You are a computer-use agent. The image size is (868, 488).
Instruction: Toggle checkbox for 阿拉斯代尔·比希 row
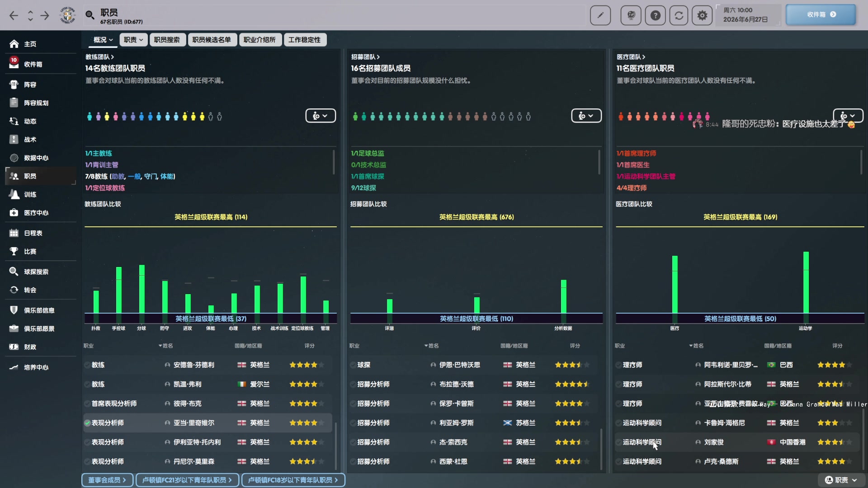(618, 385)
